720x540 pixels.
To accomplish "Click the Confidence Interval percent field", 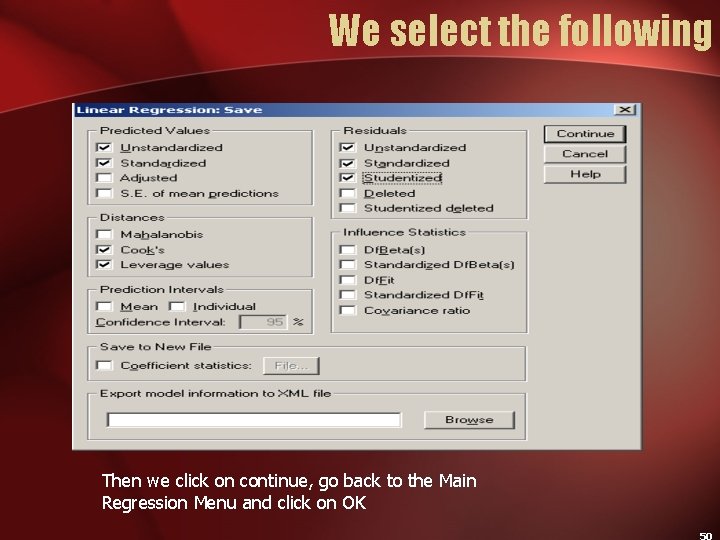I will point(263,322).
